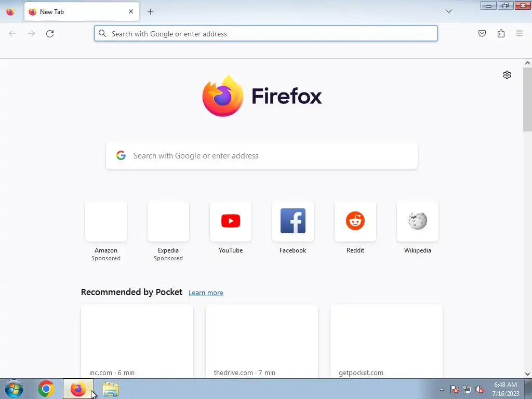Show hidden tray icons arrow

pyautogui.click(x=442, y=389)
